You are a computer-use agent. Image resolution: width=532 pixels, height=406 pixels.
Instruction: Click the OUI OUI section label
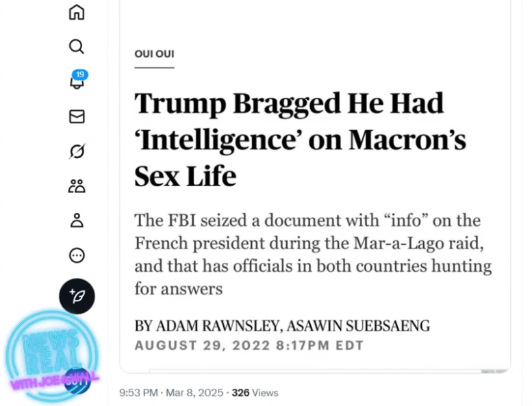pyautogui.click(x=154, y=54)
